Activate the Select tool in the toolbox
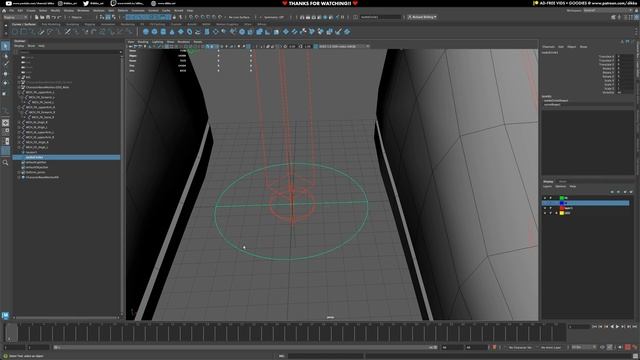This screenshot has width=640, height=360. 5,46
